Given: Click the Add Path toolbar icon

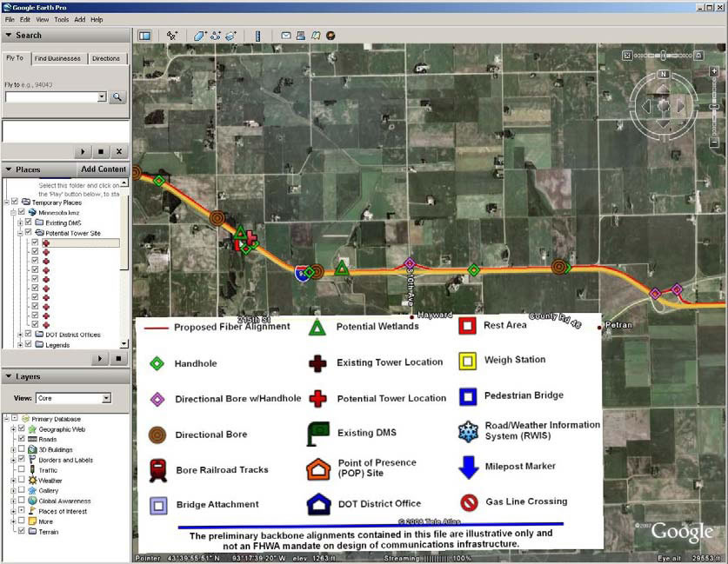Looking at the screenshot, I should [x=215, y=36].
